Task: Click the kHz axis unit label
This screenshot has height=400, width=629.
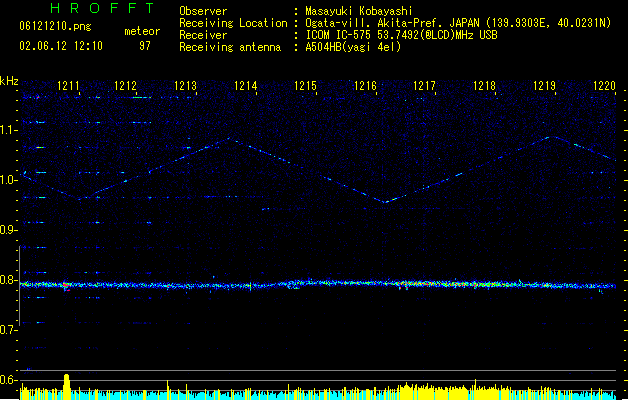Action: 9,81
